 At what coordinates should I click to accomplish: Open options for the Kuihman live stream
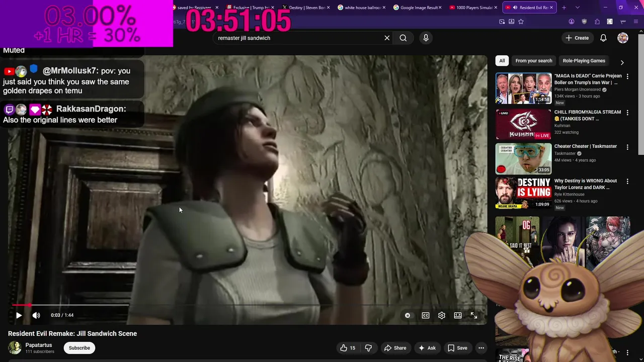click(x=627, y=113)
